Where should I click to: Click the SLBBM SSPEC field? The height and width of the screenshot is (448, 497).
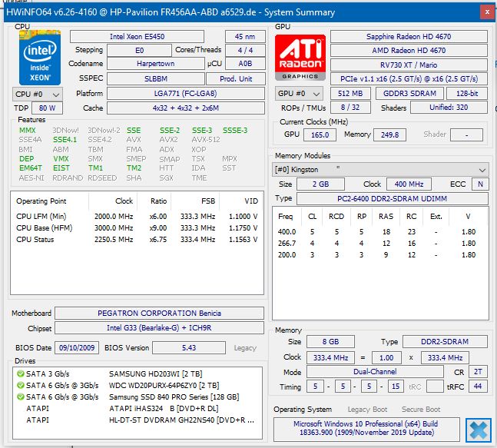tap(156, 79)
